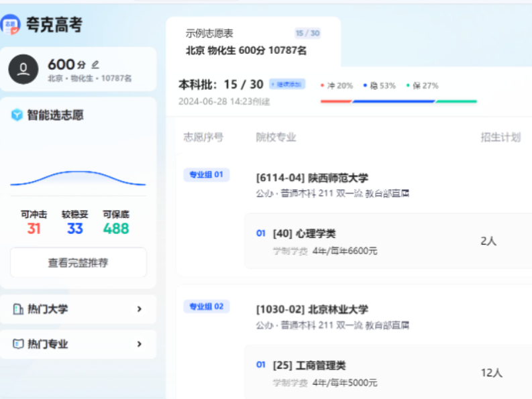Image resolution: width=532 pixels, height=399 pixels.
Task: Edit the 600分 score with pencil icon
Action: click(95, 64)
